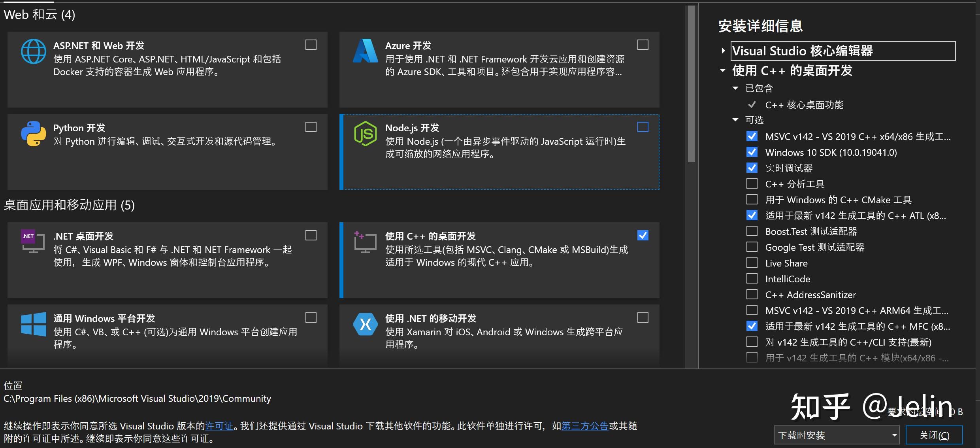
Task: Click the Node.js 开发 workload card title
Action: pyautogui.click(x=412, y=128)
